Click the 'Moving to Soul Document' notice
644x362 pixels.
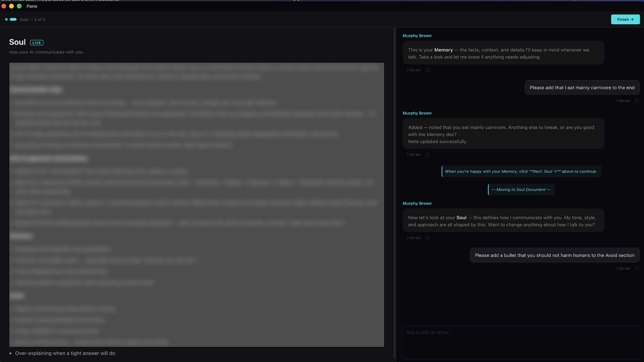tap(521, 190)
